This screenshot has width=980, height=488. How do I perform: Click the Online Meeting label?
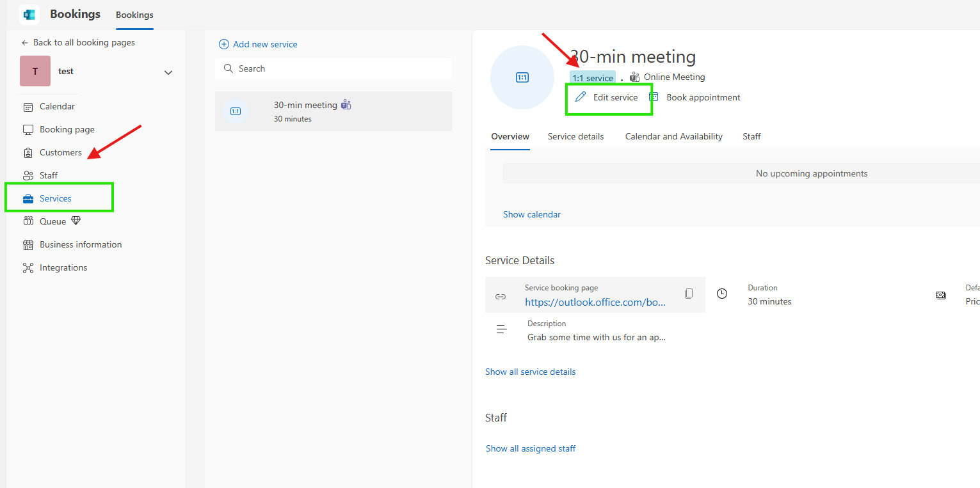675,77
